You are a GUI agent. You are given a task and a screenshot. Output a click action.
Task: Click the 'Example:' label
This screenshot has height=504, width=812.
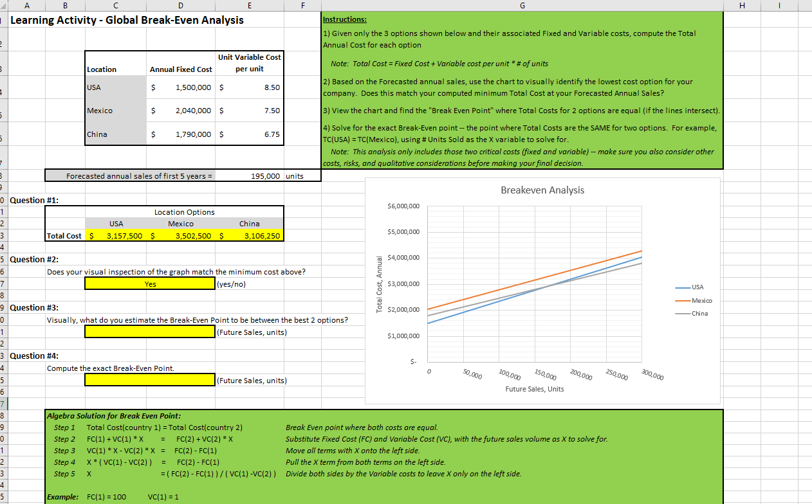(64, 497)
